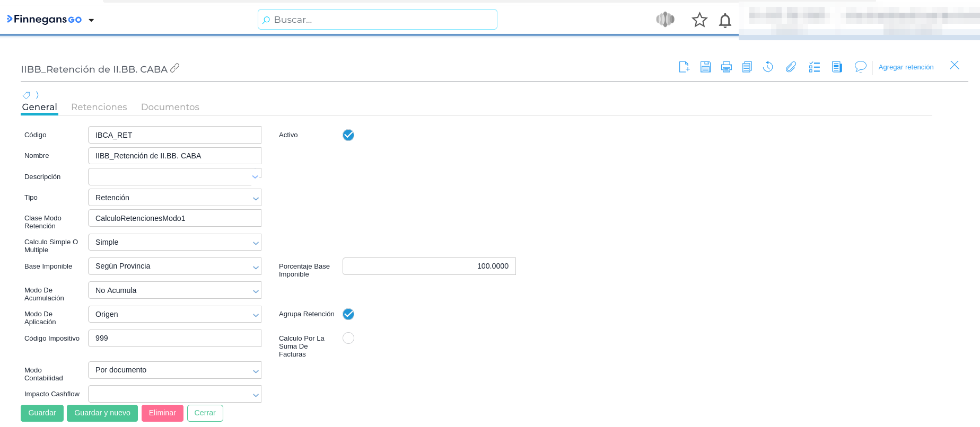
Task: Open the checklist icon in toolbar
Action: pyautogui.click(x=815, y=67)
